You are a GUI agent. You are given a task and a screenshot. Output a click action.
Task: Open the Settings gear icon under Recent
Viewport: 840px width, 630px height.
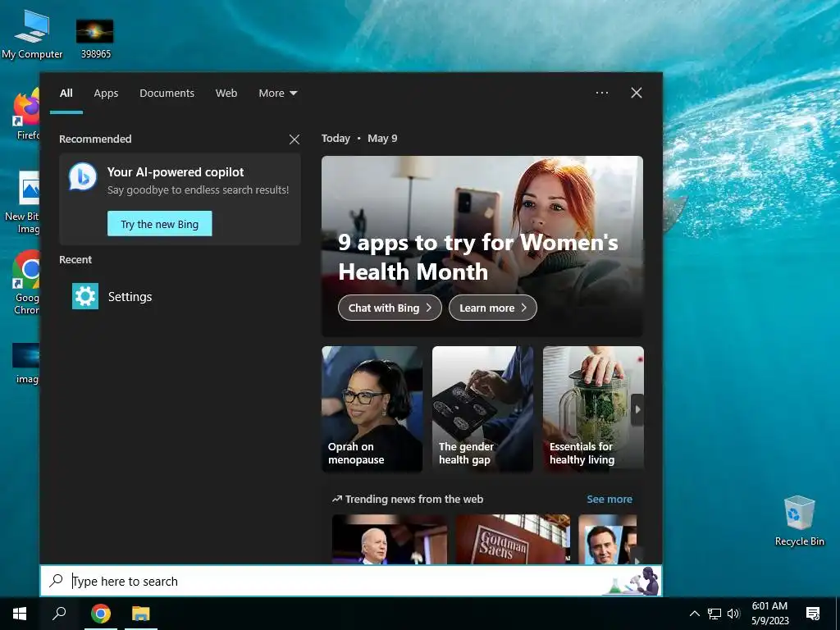tap(85, 296)
